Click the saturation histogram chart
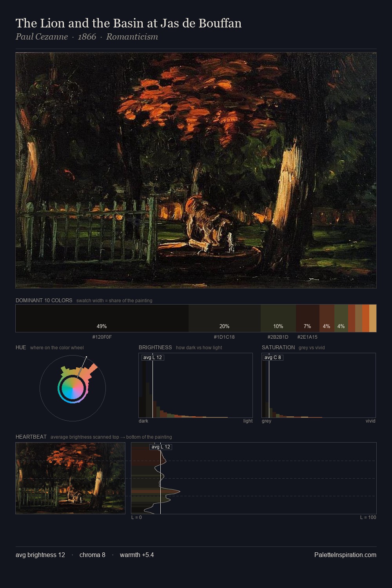The height and width of the screenshot is (588, 392). 319,385
